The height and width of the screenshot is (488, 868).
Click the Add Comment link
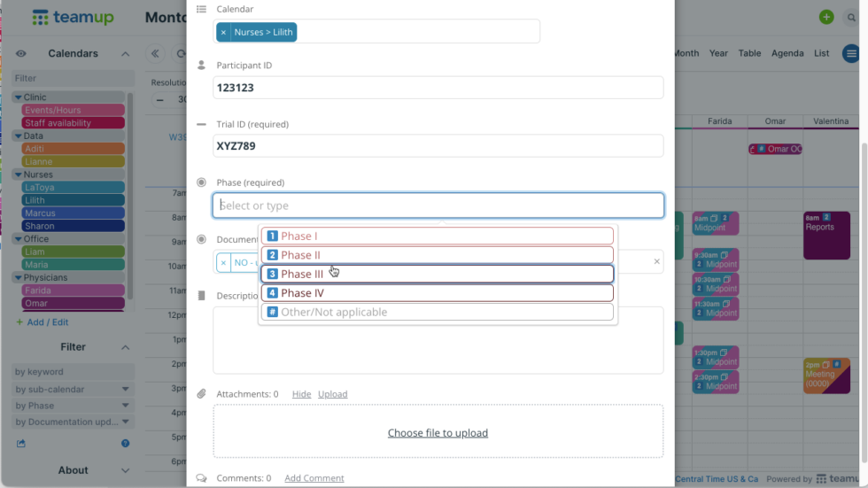[x=314, y=478]
